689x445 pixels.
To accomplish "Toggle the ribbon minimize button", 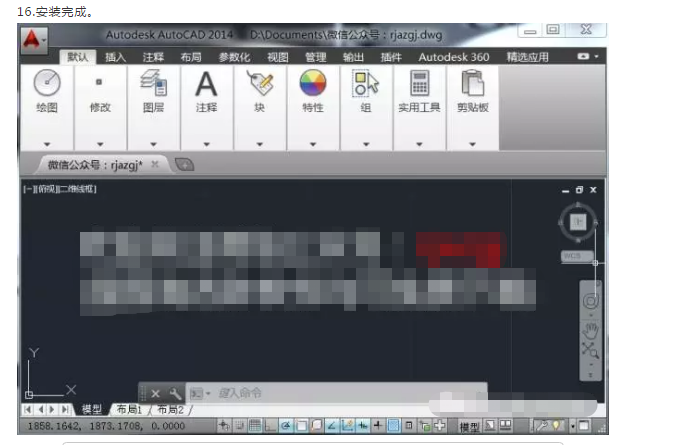I will (584, 56).
